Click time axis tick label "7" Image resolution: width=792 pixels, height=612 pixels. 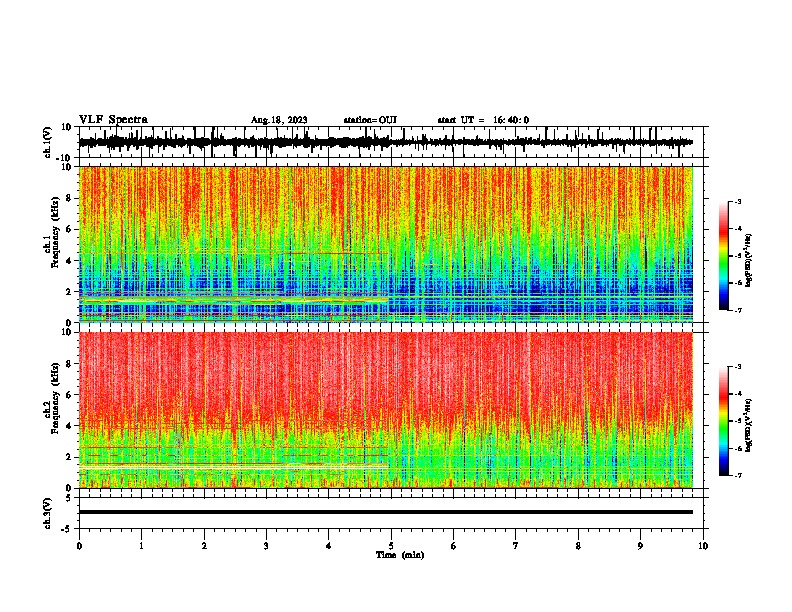click(x=516, y=546)
